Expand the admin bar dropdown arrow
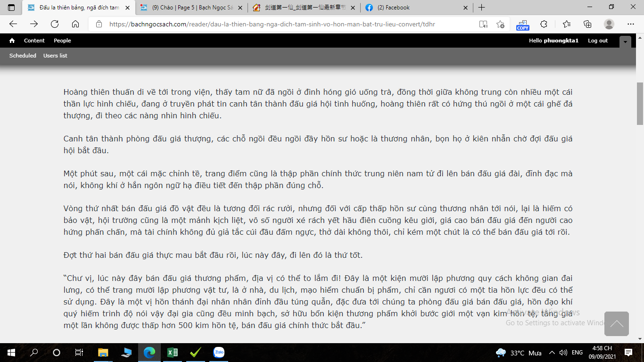This screenshot has width=644, height=362. (x=625, y=41)
